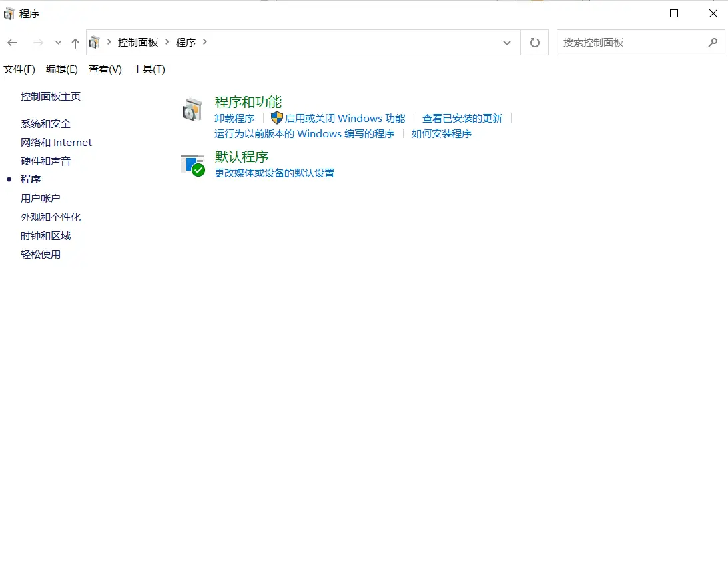
Task: Open the 工具(T) menu
Action: [x=149, y=69]
